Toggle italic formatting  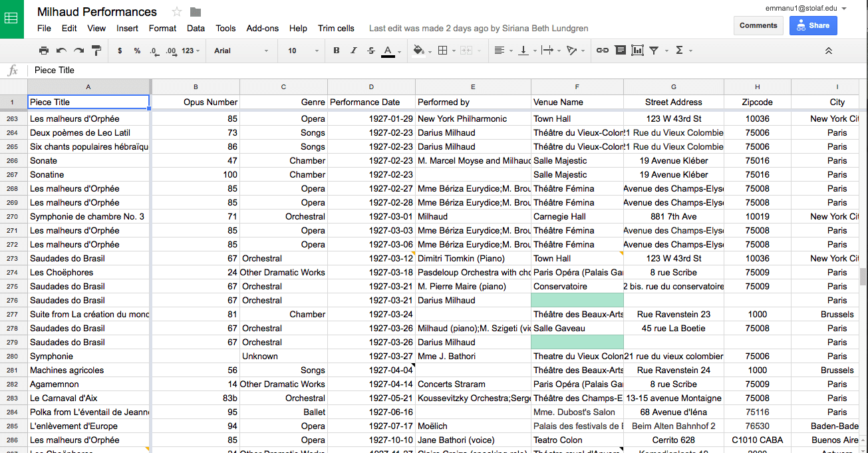[x=353, y=51]
